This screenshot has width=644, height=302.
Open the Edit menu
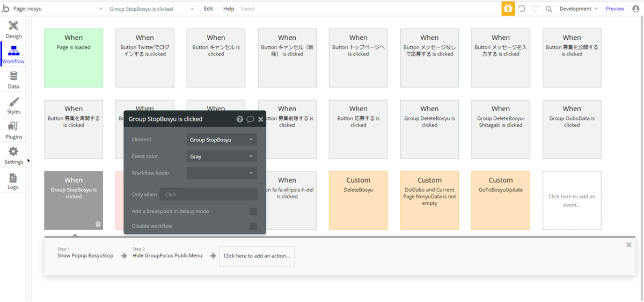(208, 9)
